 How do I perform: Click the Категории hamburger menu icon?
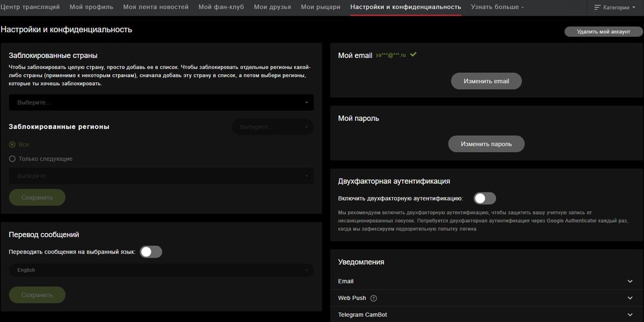tap(597, 8)
